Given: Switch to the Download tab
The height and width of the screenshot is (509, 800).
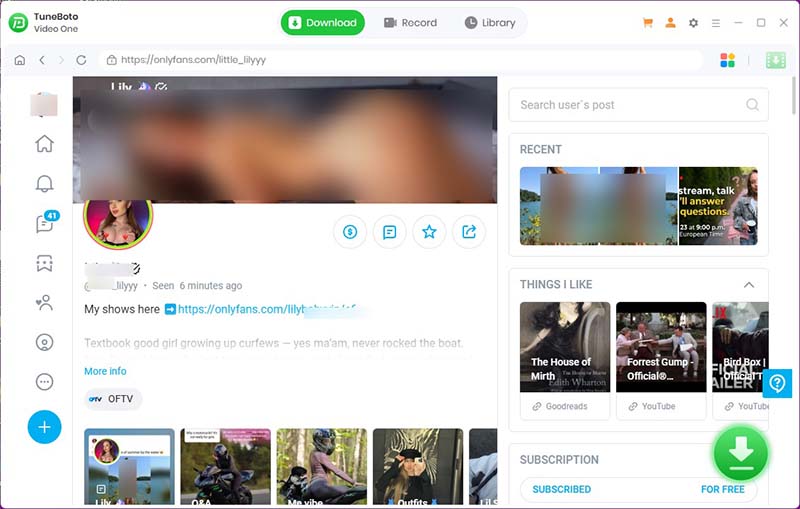Looking at the screenshot, I should (x=322, y=23).
